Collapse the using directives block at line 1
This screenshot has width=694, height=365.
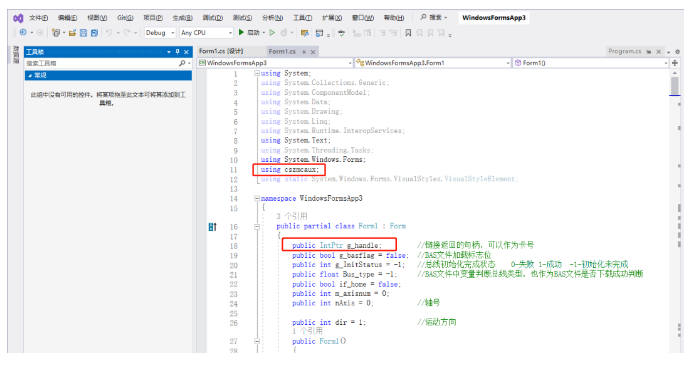257,73
